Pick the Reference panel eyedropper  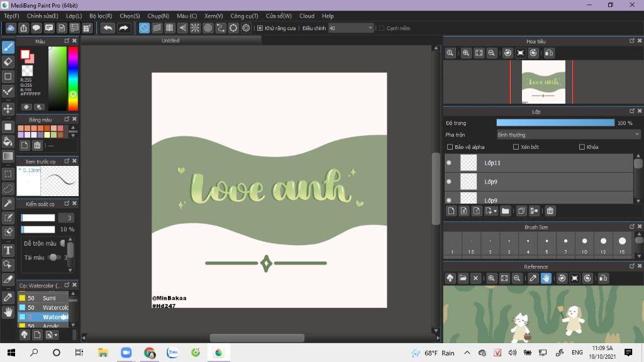click(x=533, y=278)
